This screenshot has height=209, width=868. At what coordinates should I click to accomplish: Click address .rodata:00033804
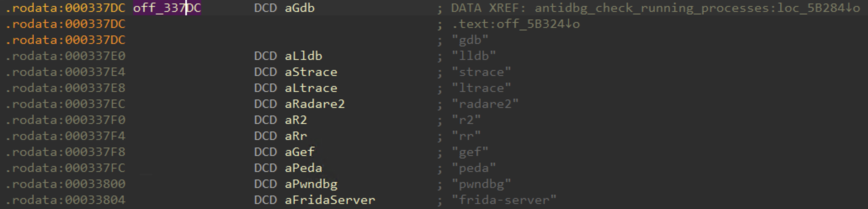(66, 200)
